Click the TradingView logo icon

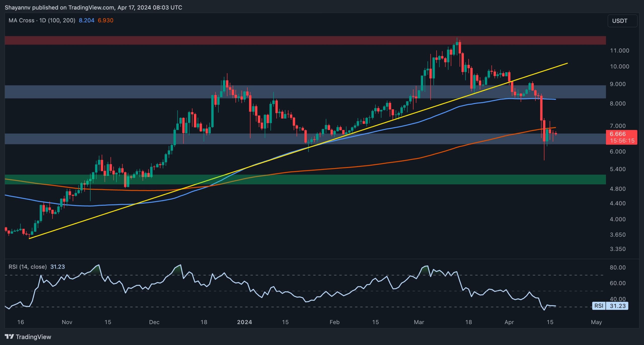[x=9, y=336]
